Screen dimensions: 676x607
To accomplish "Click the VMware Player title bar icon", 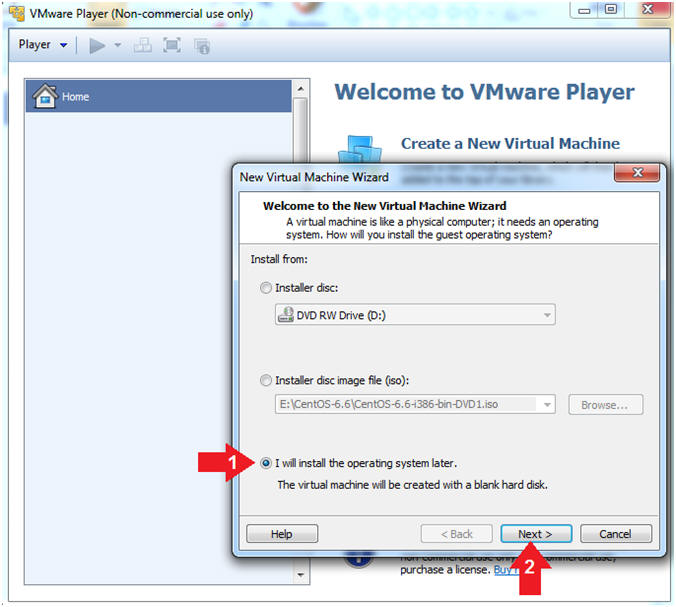I will tap(17, 13).
